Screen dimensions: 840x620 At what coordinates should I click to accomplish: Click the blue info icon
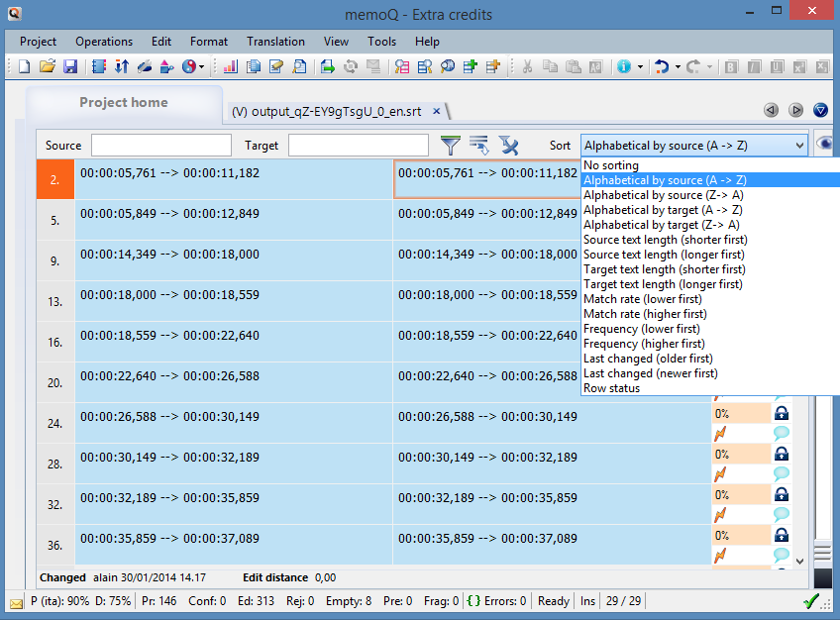[624, 67]
